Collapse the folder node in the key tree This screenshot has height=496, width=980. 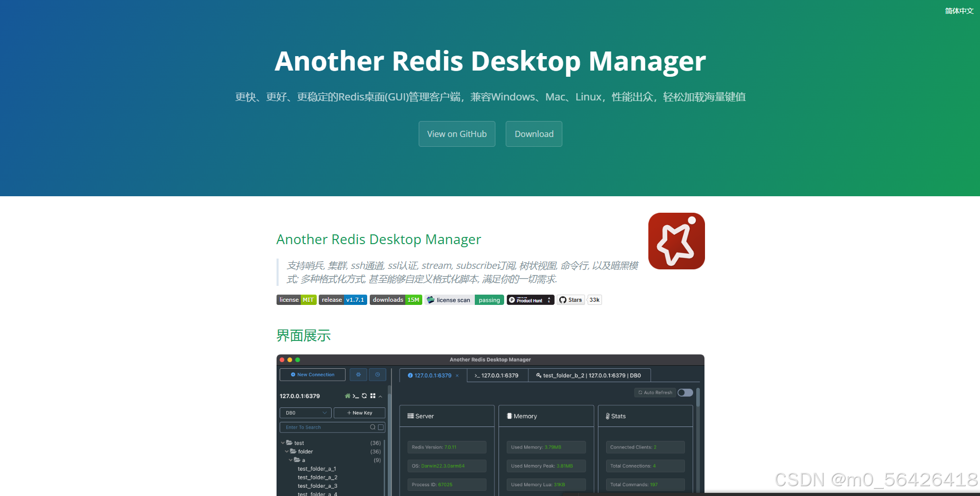pyautogui.click(x=287, y=451)
